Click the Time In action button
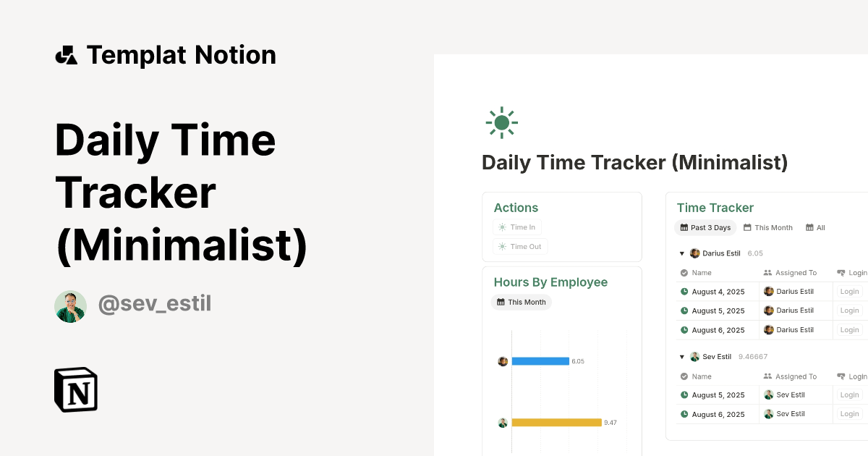 (x=517, y=227)
